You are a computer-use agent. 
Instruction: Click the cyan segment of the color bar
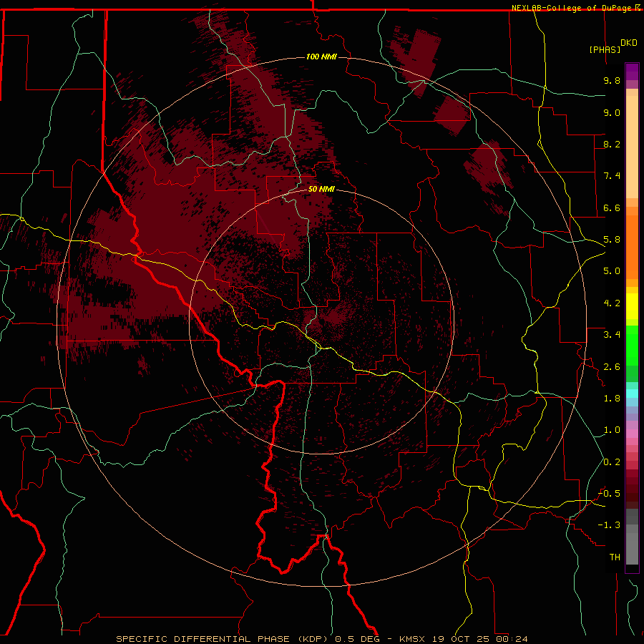[x=632, y=394]
